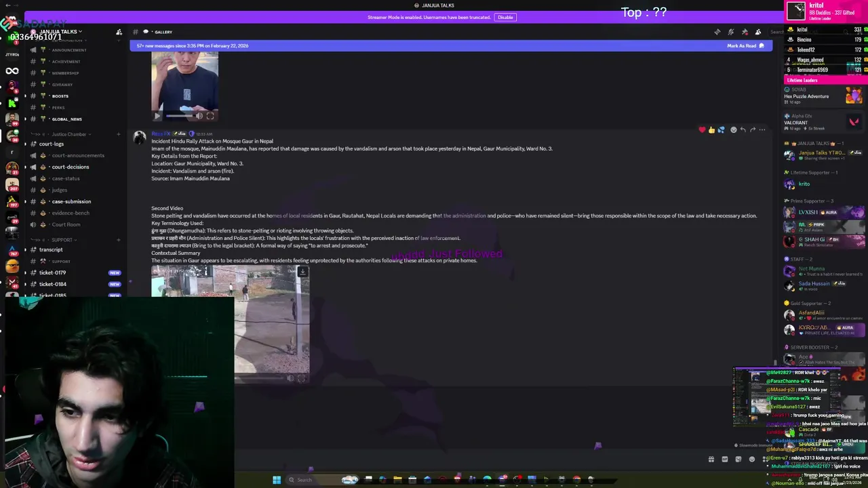
Task: Expand thread arrow beside court-decisions channel
Action: click(25, 167)
